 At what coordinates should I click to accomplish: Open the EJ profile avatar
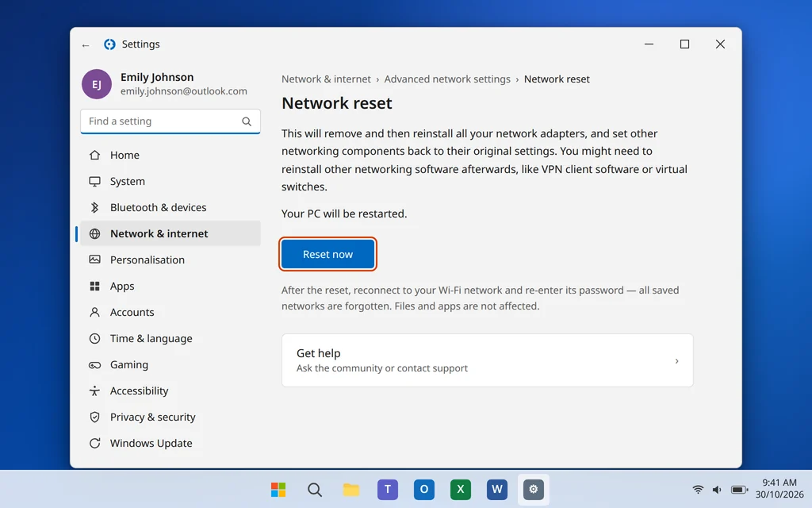pyautogui.click(x=96, y=84)
